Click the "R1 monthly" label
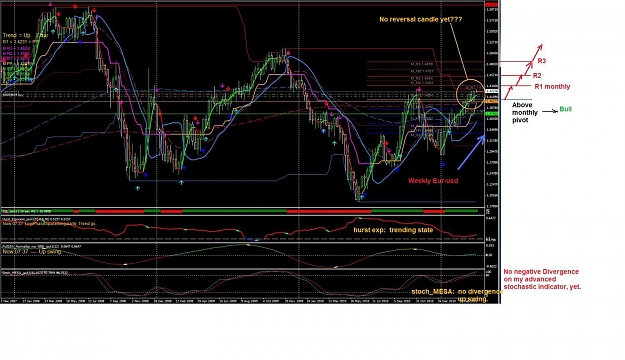The height and width of the screenshot is (360, 625). [552, 87]
